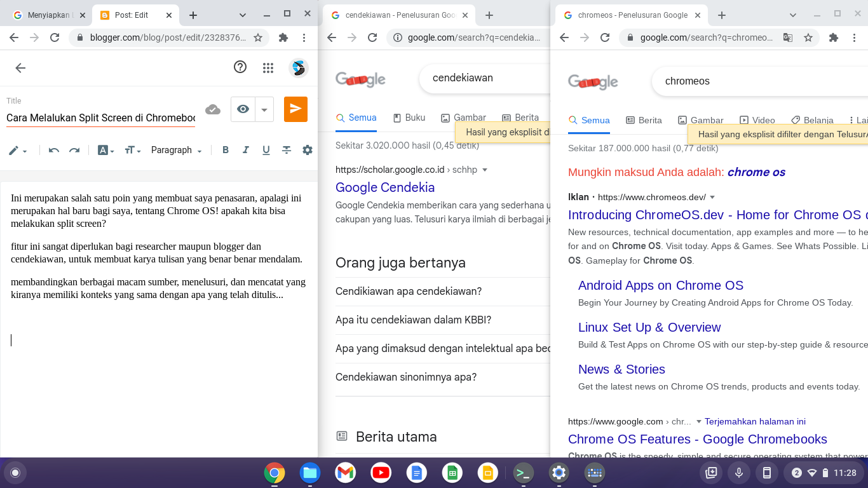Open the ChromeOS launcher circle button

15,473
